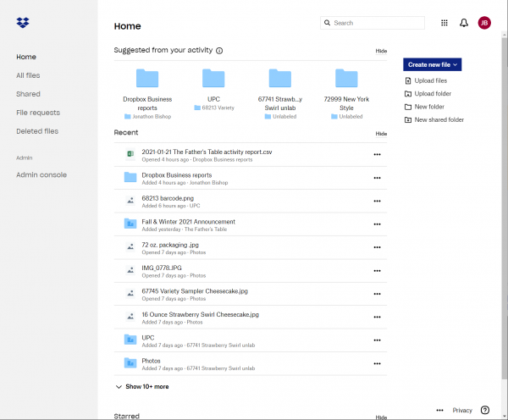Open the JB account avatar

tap(484, 23)
